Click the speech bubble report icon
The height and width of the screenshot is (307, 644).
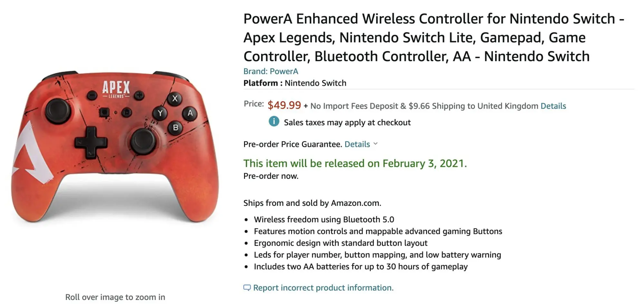[247, 288]
